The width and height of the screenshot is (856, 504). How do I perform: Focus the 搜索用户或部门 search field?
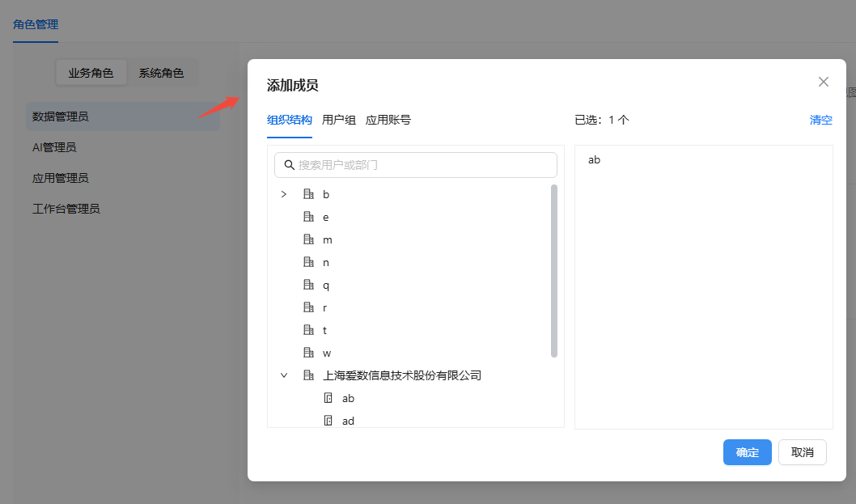415,165
